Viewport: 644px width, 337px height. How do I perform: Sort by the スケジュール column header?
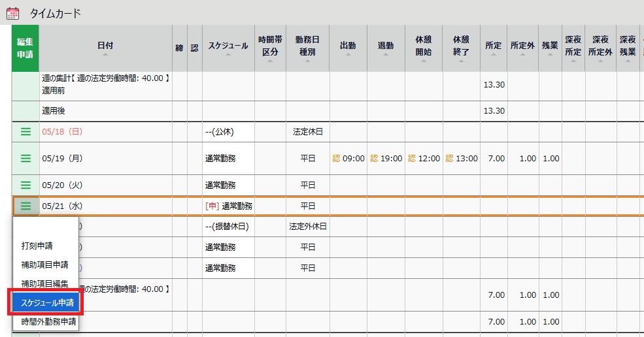coord(228,48)
